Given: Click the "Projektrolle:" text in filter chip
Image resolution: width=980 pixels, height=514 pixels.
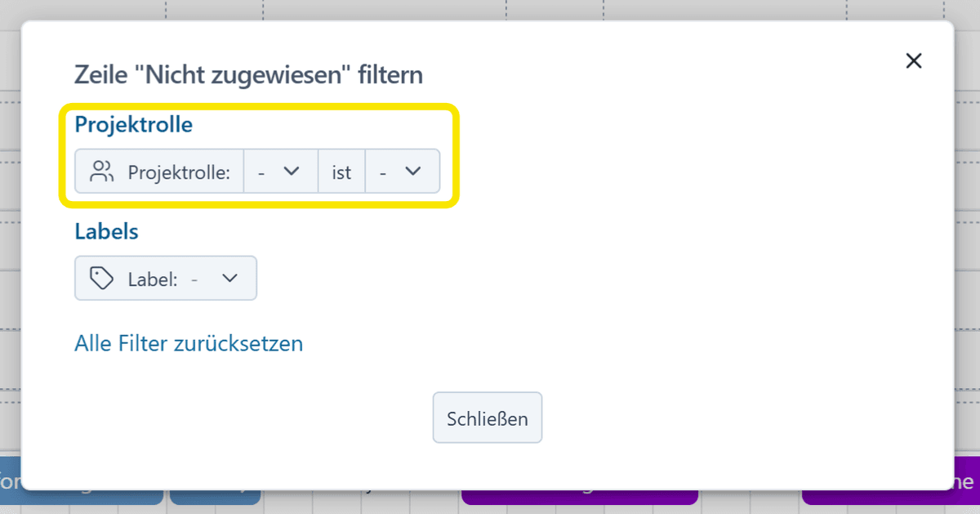Looking at the screenshot, I should tap(180, 172).
